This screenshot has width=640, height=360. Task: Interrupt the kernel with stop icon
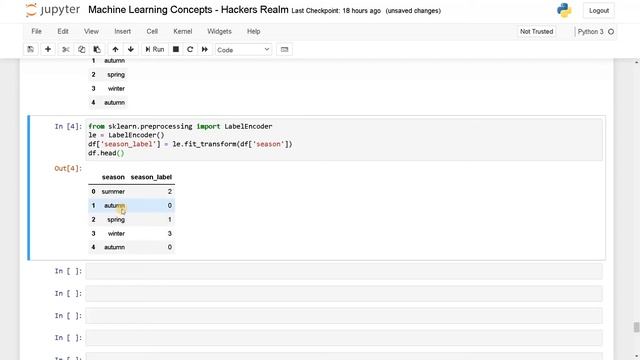click(x=176, y=49)
